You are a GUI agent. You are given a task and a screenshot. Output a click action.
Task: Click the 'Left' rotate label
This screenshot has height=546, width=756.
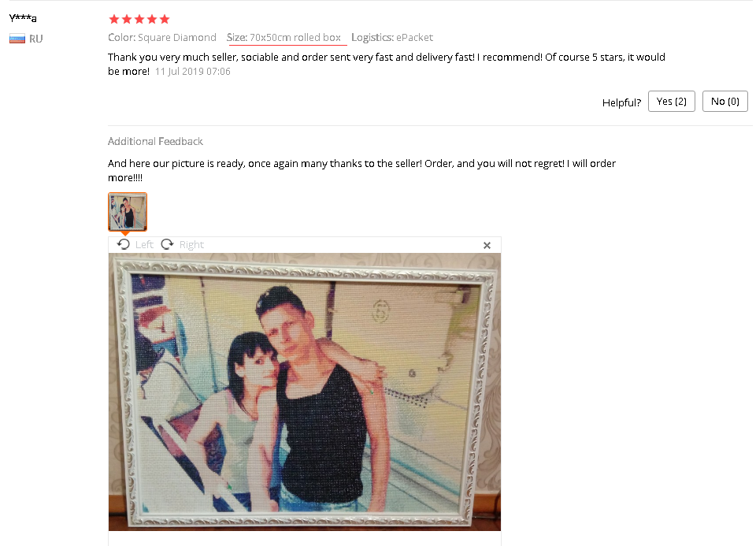[x=144, y=244]
